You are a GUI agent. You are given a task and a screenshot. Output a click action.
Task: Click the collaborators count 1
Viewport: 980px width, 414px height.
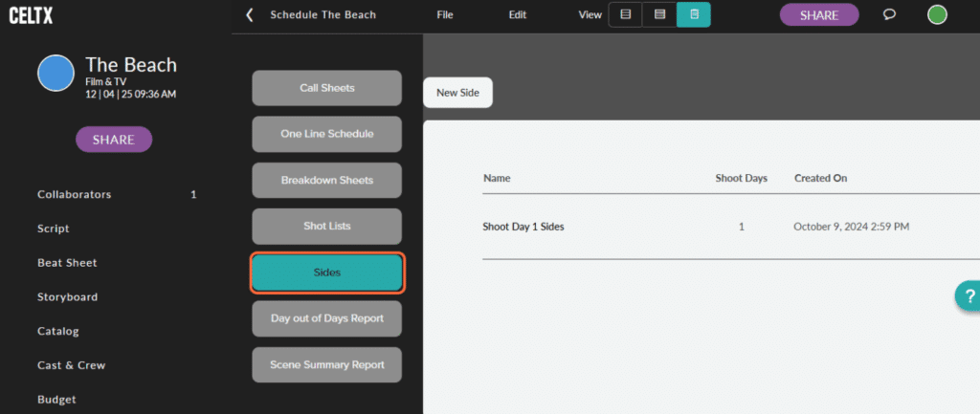click(193, 194)
